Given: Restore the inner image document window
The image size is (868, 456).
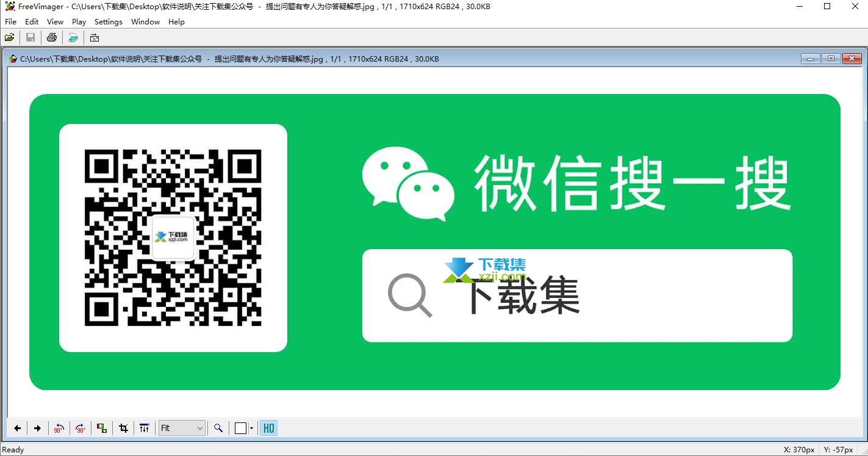Looking at the screenshot, I should tap(831, 59).
